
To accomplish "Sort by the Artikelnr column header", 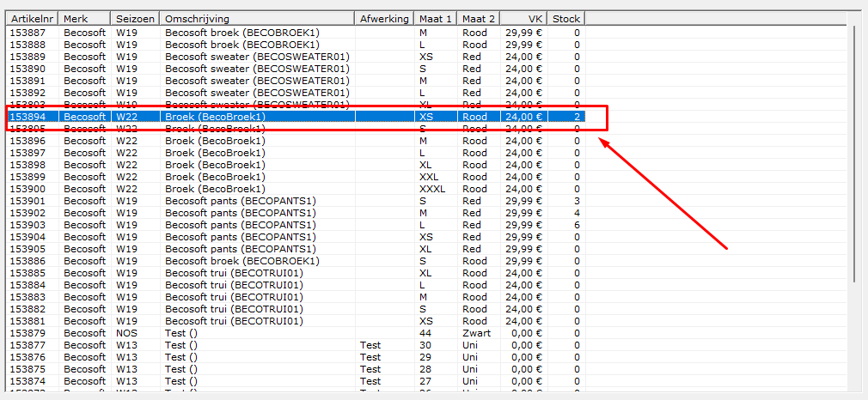I will pyautogui.click(x=32, y=20).
